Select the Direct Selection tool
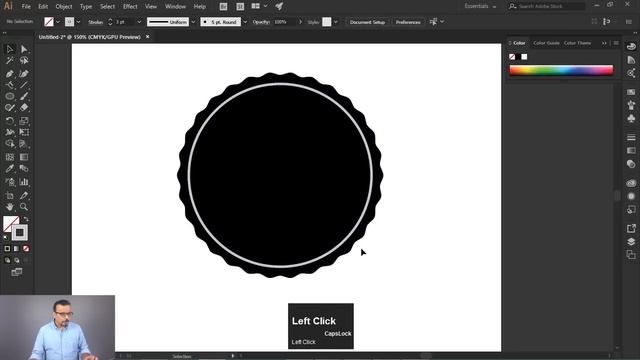Screen dimensions: 640x360 point(24,49)
